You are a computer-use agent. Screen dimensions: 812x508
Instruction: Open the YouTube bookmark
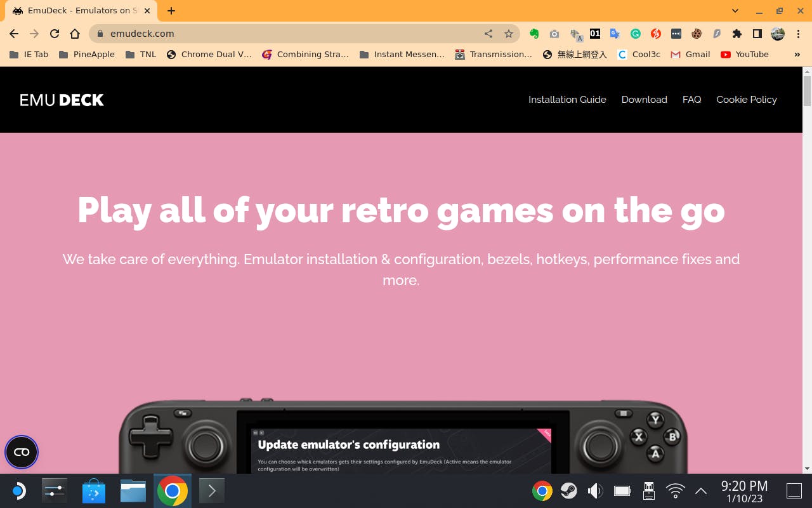tap(745, 55)
